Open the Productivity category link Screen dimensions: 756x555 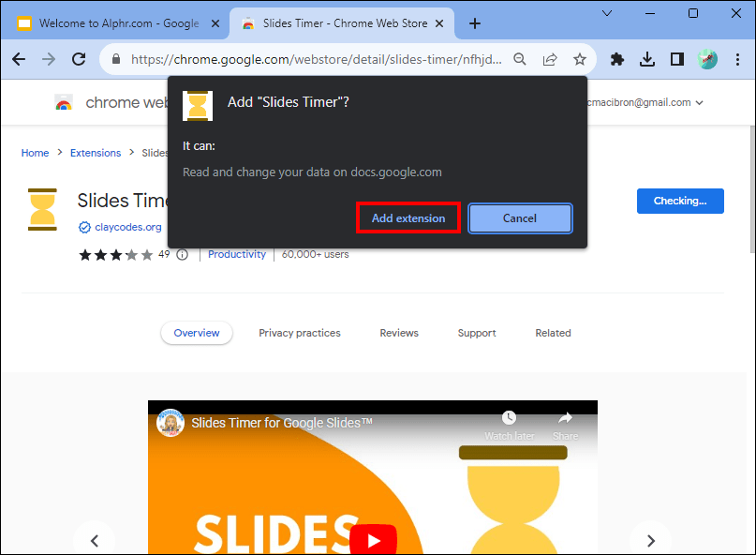coord(237,254)
